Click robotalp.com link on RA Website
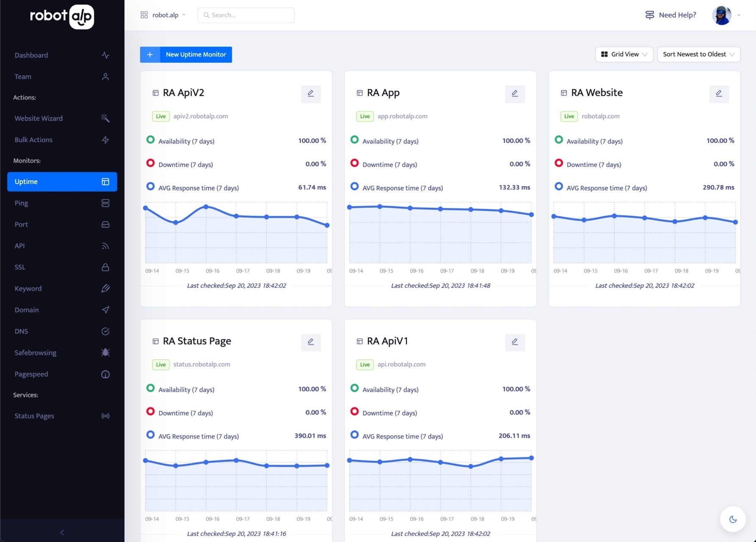The height and width of the screenshot is (542, 756). pos(601,116)
